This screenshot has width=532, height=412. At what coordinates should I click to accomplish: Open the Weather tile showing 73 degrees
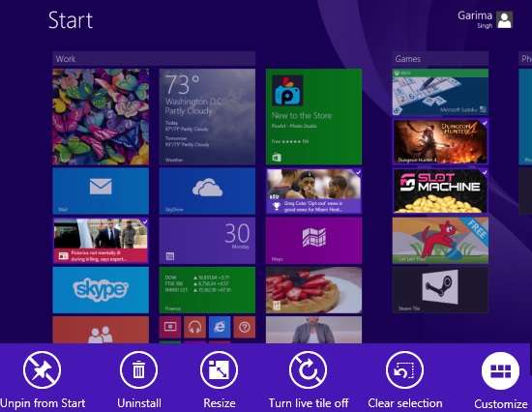[207, 117]
